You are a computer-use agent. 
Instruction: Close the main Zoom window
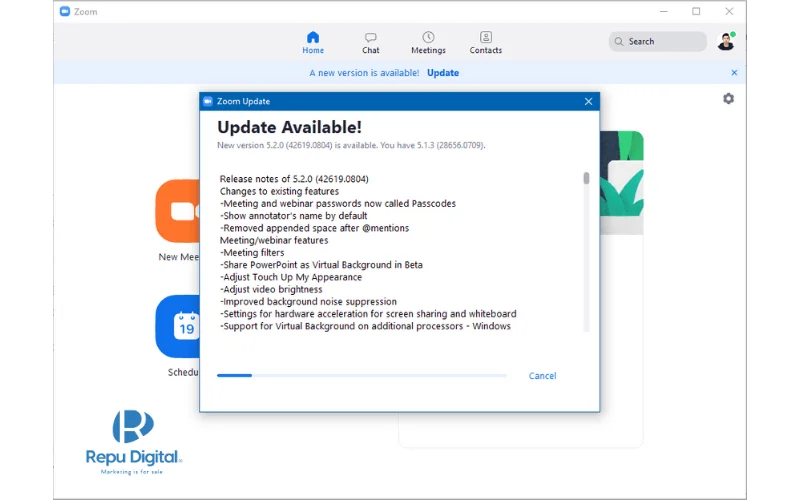[x=729, y=11]
